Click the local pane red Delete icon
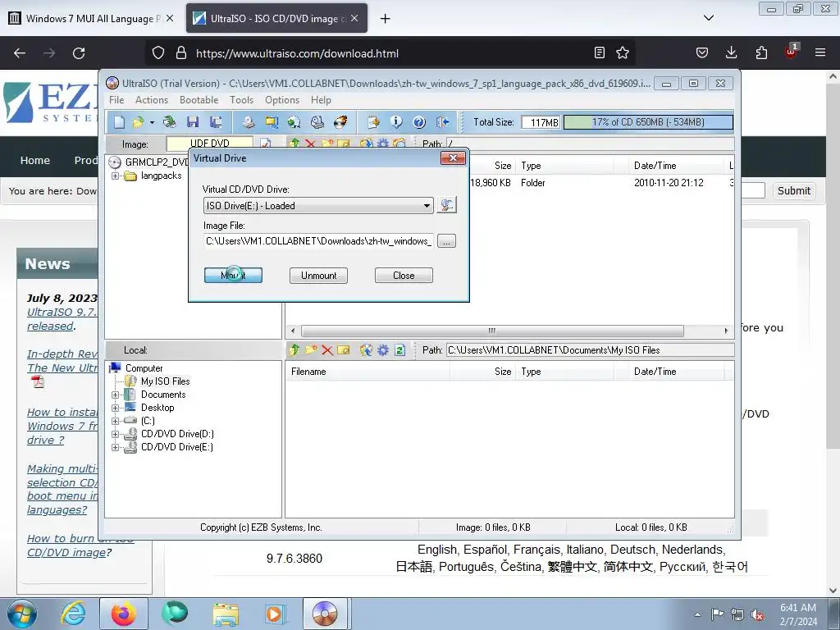This screenshot has height=630, width=840. [x=327, y=349]
